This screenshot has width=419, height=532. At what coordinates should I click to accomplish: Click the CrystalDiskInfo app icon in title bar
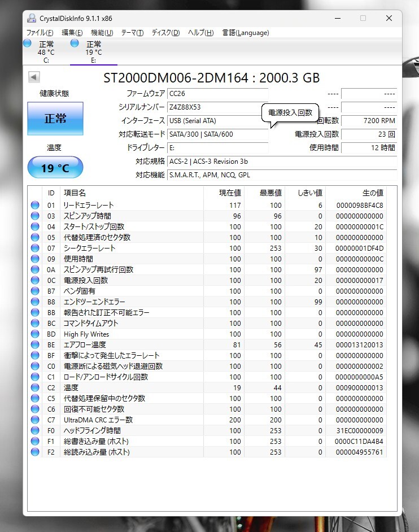coord(32,18)
